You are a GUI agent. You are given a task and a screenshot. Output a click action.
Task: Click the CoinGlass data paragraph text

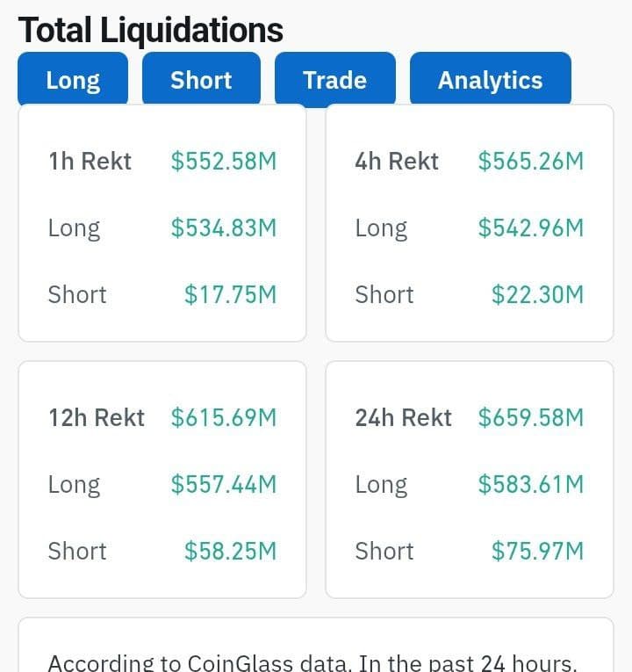312,661
